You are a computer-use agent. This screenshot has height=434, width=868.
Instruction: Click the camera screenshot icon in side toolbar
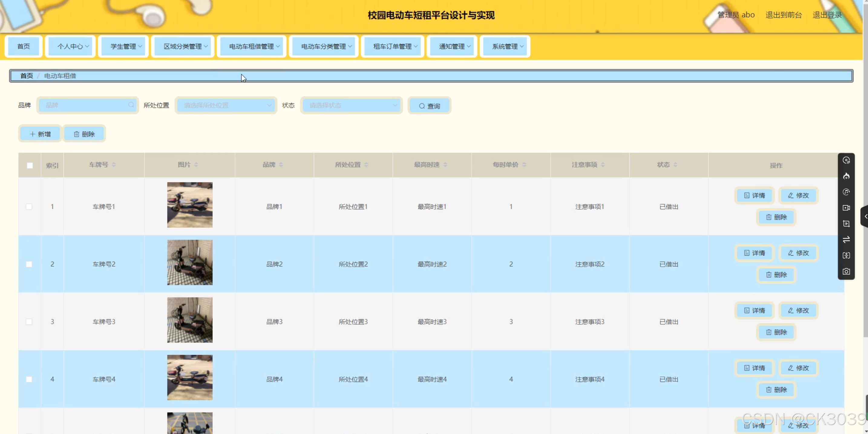(846, 272)
